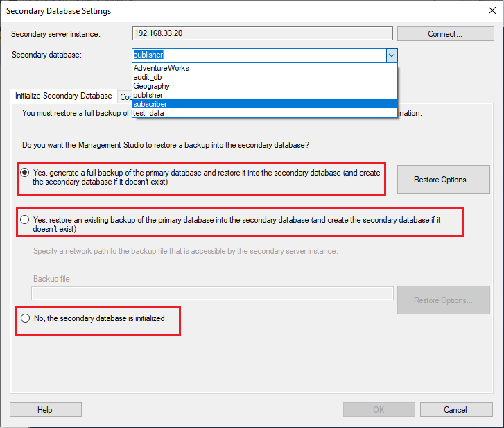Pick Geography from the database list
The image size is (504, 428).
click(x=152, y=86)
